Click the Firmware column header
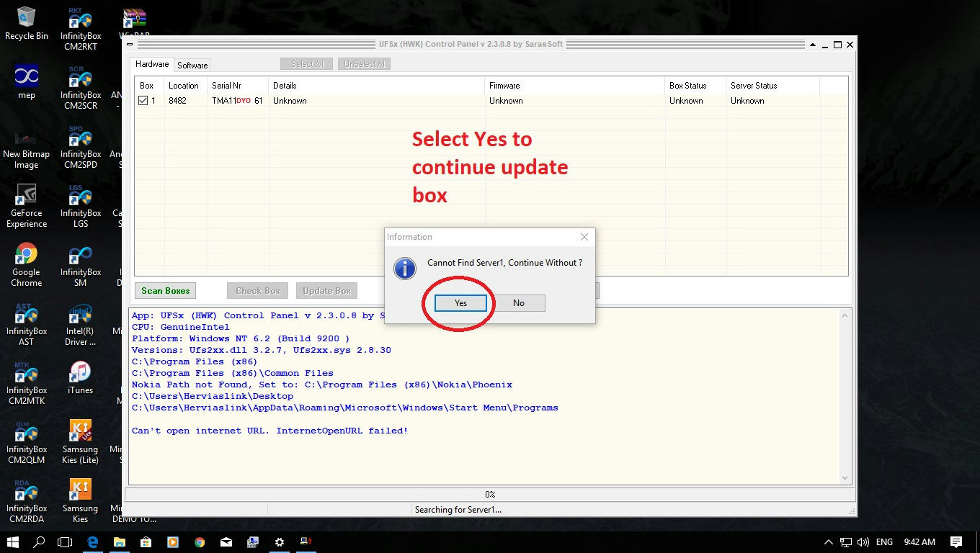 click(575, 86)
